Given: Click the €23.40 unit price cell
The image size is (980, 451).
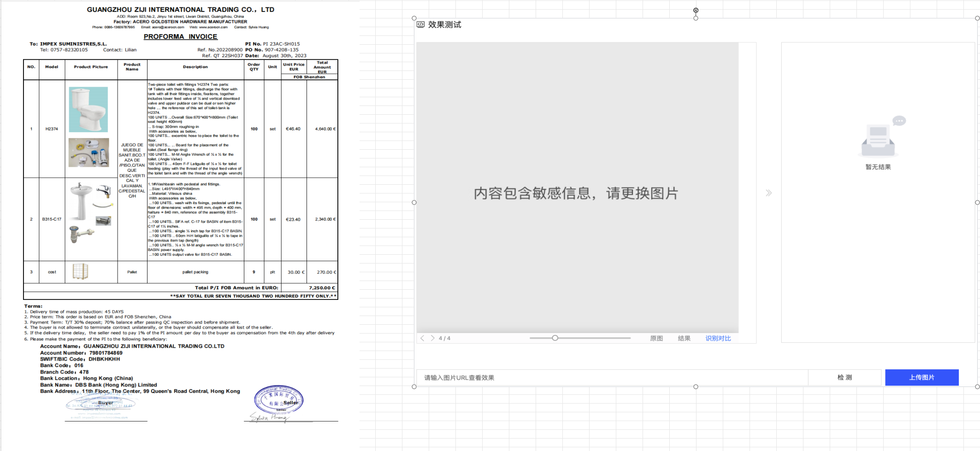Looking at the screenshot, I should coord(293,219).
